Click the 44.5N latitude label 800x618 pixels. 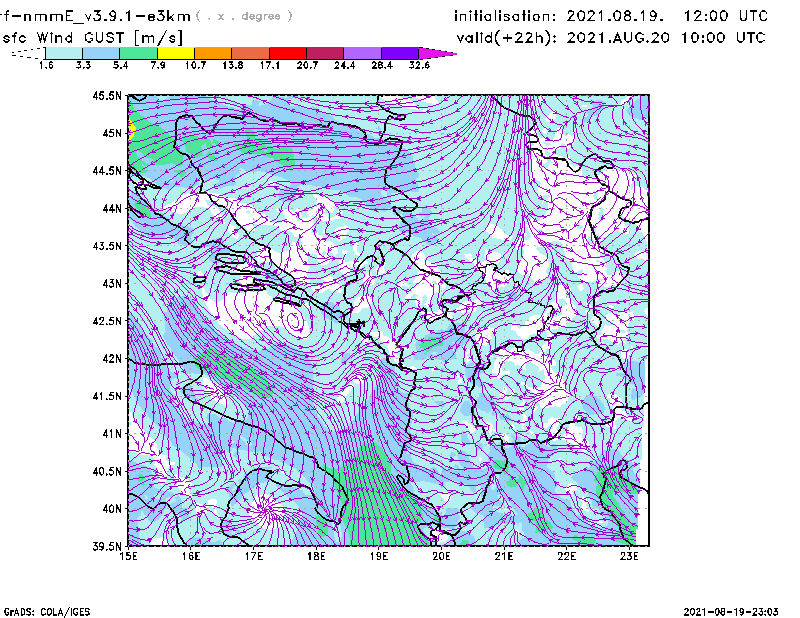107,170
